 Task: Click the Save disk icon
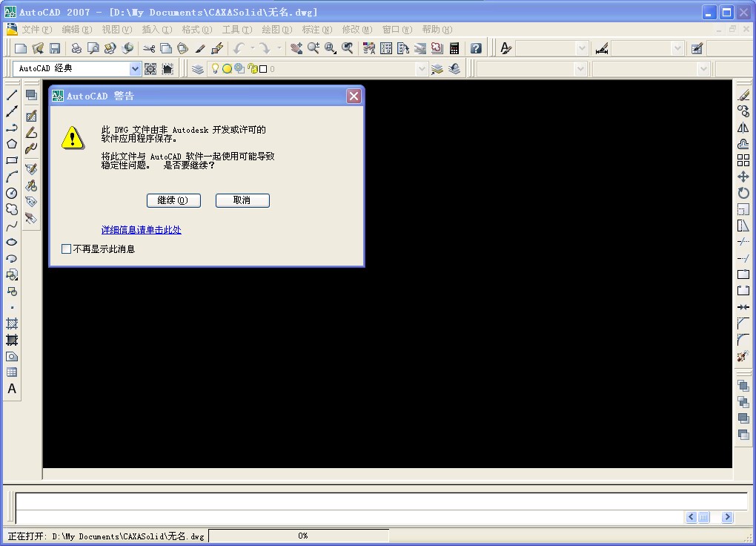click(55, 48)
